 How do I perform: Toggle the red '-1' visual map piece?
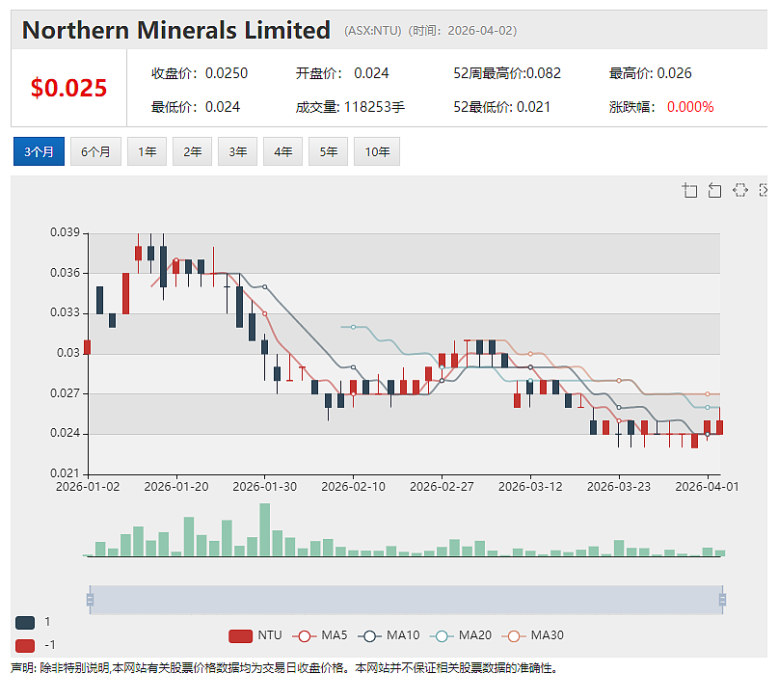25,645
